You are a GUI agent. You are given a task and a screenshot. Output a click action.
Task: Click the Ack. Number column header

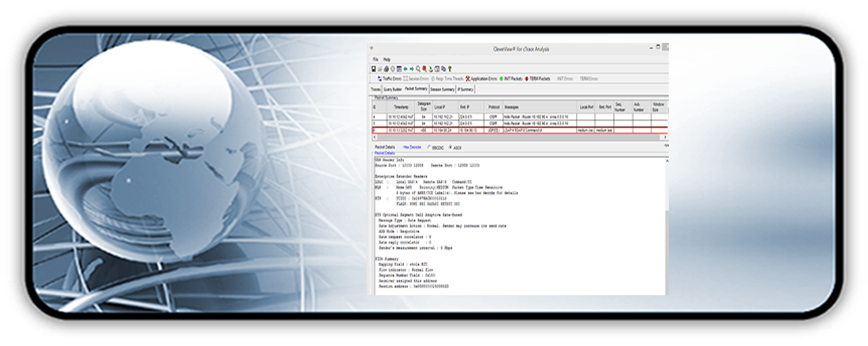(642, 107)
